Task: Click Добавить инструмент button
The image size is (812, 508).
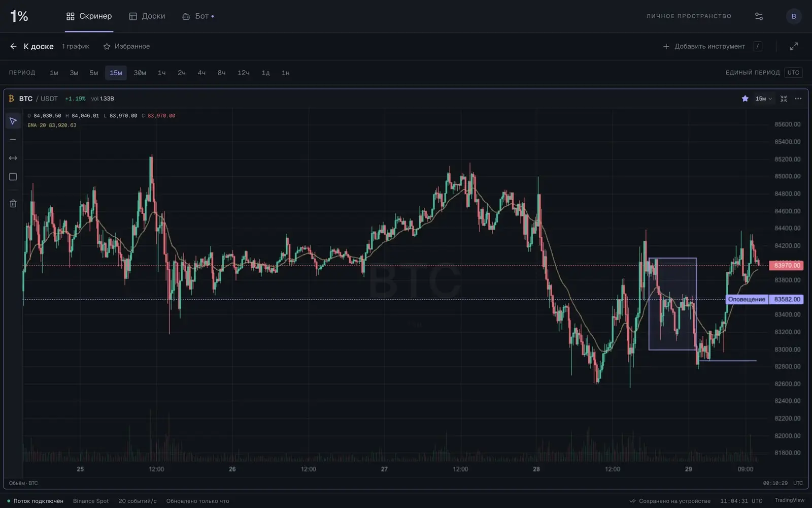Action: click(704, 46)
